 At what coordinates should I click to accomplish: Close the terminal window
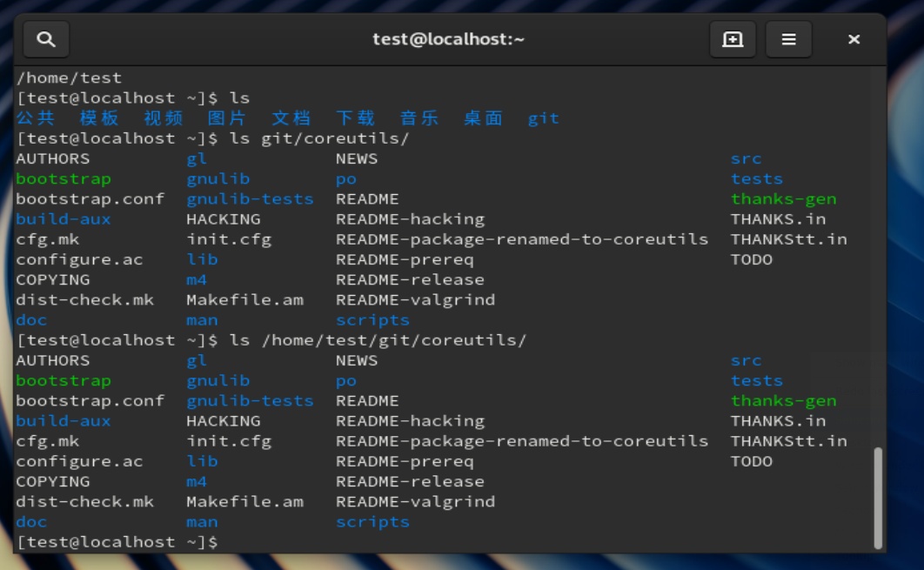point(854,39)
